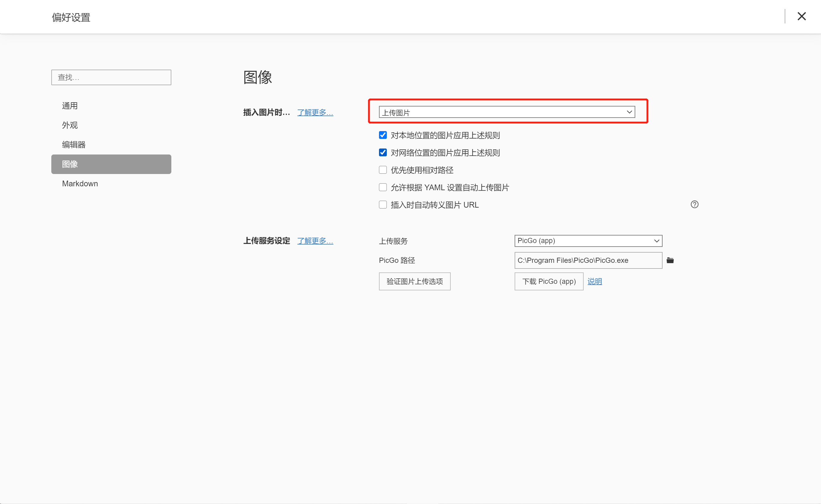The width and height of the screenshot is (821, 504).
Task: Select 图像 image settings section
Action: (111, 164)
